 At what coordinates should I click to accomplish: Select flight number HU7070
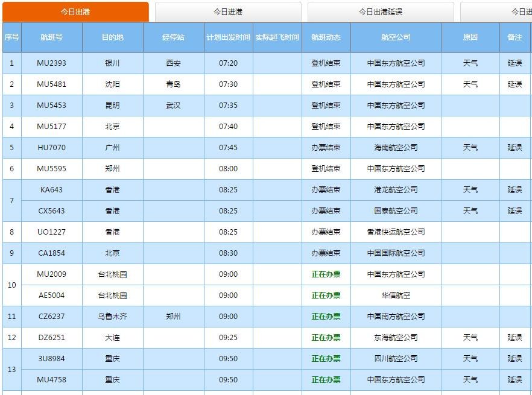pyautogui.click(x=52, y=148)
